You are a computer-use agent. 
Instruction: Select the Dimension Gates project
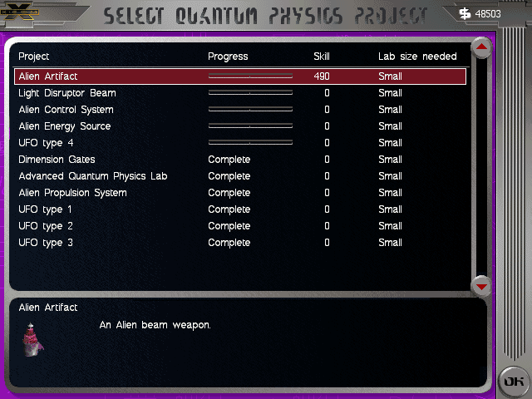(x=240, y=160)
